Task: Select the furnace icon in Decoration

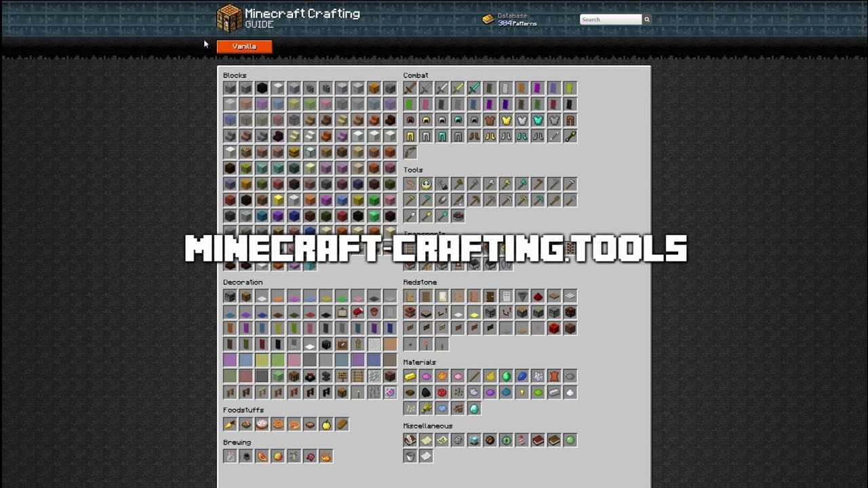Action: click(230, 296)
